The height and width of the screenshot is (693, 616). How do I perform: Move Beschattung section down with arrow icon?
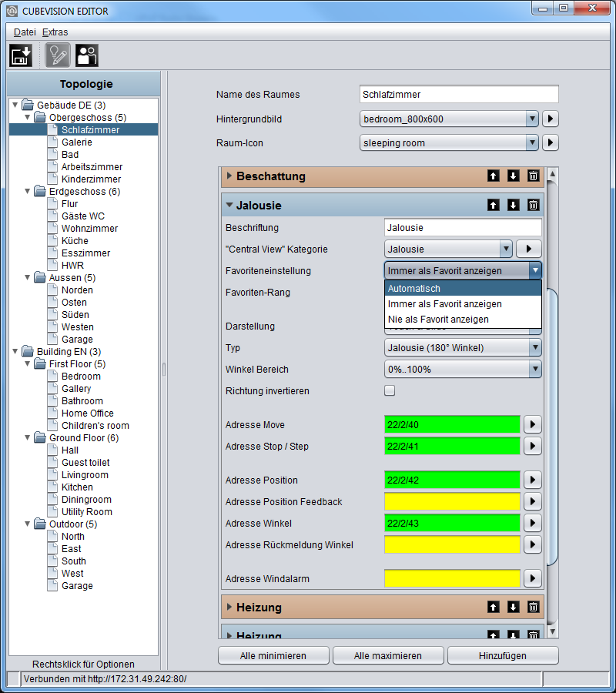[x=513, y=176]
